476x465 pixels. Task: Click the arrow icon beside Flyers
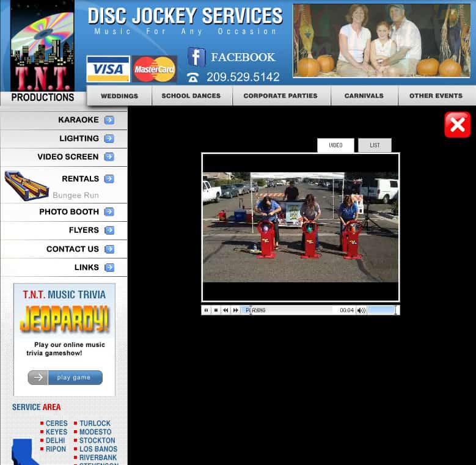(x=109, y=230)
